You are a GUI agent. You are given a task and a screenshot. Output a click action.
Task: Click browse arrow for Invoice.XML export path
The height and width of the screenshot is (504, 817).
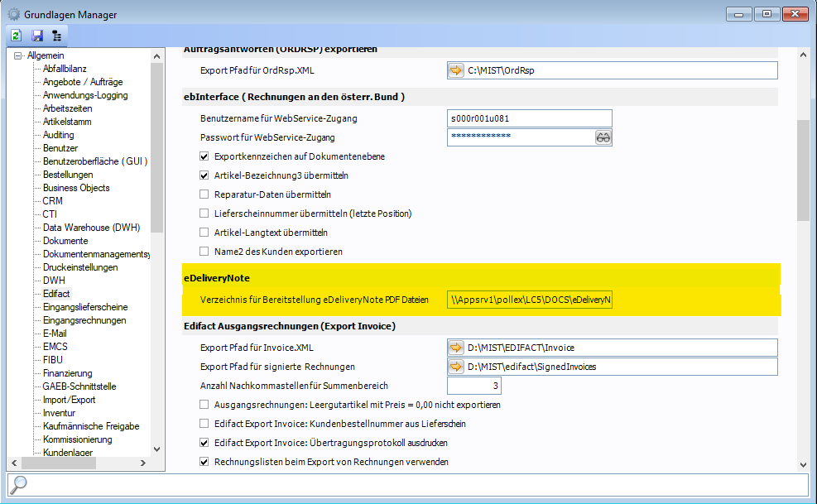[x=456, y=347]
